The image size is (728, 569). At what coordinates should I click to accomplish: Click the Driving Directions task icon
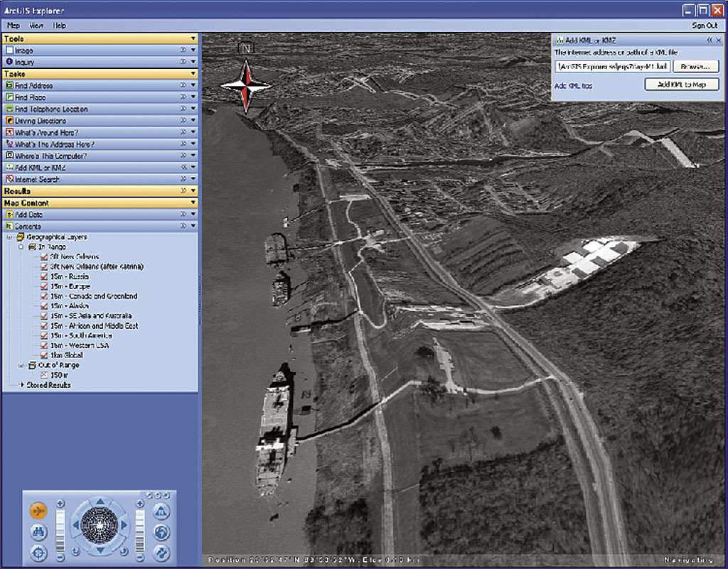tap(9, 121)
